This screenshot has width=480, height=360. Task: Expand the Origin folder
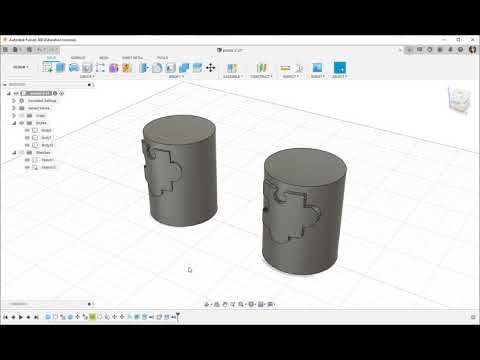pyautogui.click(x=14, y=116)
